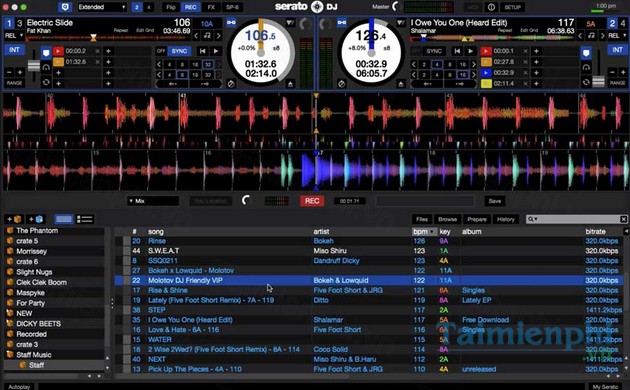
Task: Open left deck REL mode dropdown
Action: [x=14, y=36]
